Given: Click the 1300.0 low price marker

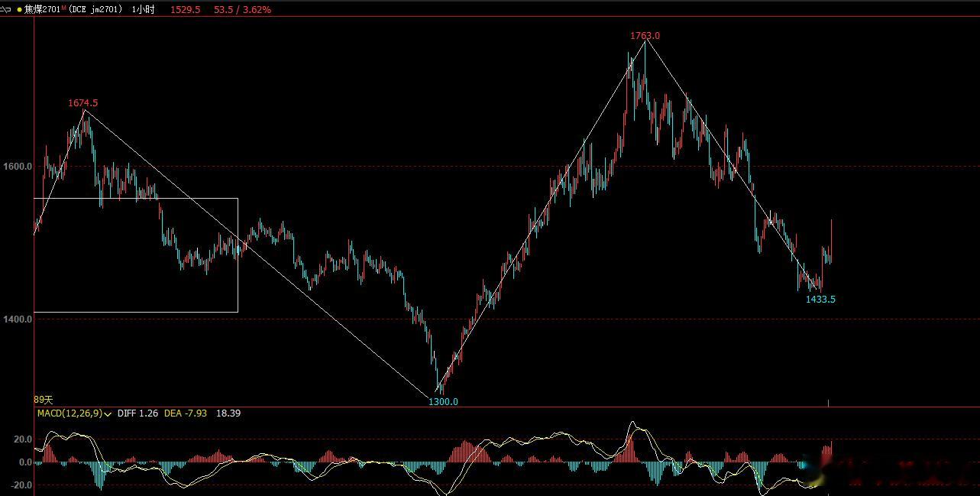Looking at the screenshot, I should 443,402.
